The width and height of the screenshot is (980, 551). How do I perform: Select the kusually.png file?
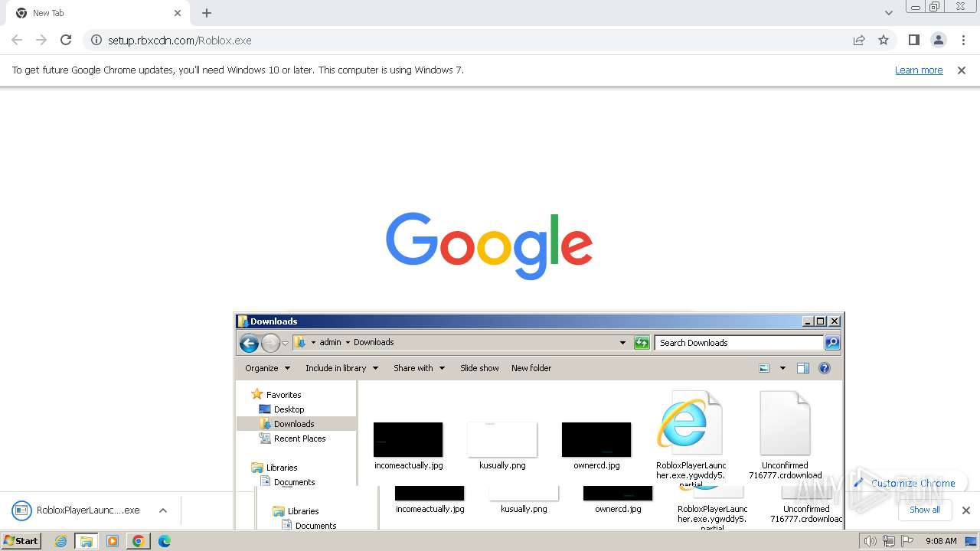502,445
